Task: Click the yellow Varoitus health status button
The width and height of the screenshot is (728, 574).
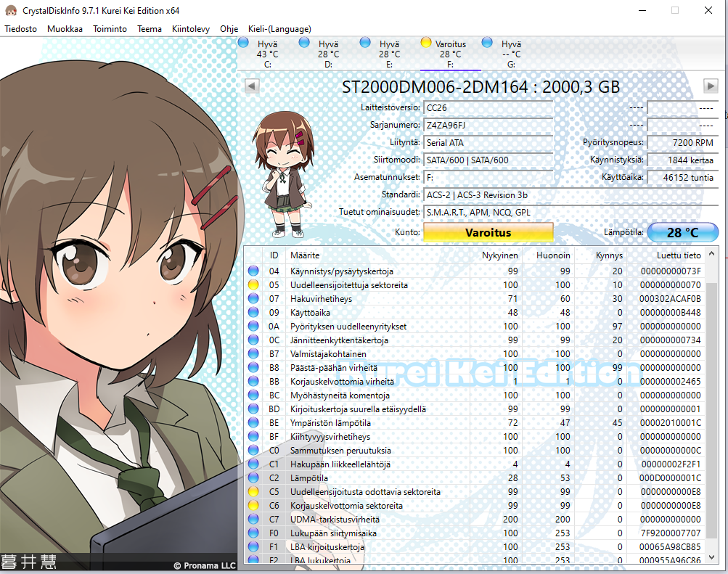Action: click(x=488, y=232)
